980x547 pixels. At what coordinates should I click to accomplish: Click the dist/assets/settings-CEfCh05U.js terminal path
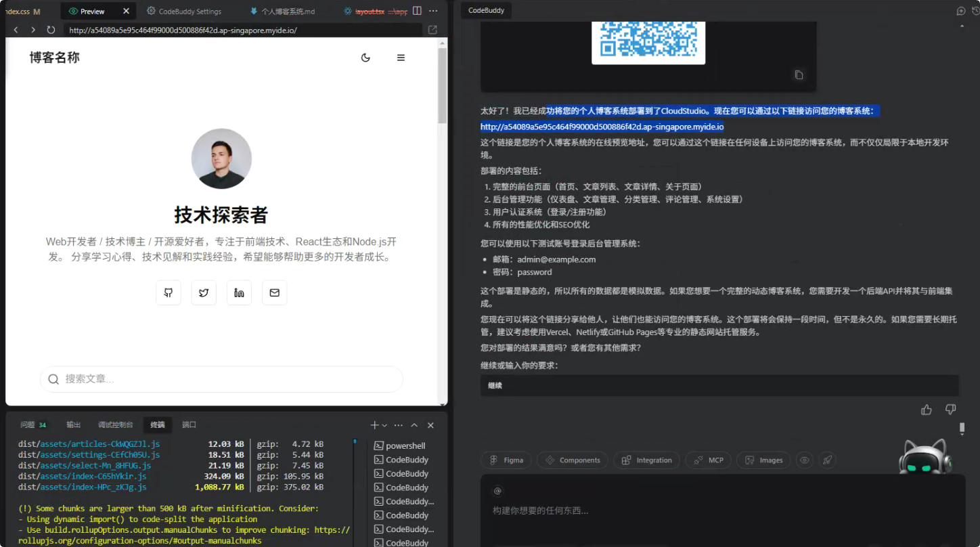(x=89, y=455)
